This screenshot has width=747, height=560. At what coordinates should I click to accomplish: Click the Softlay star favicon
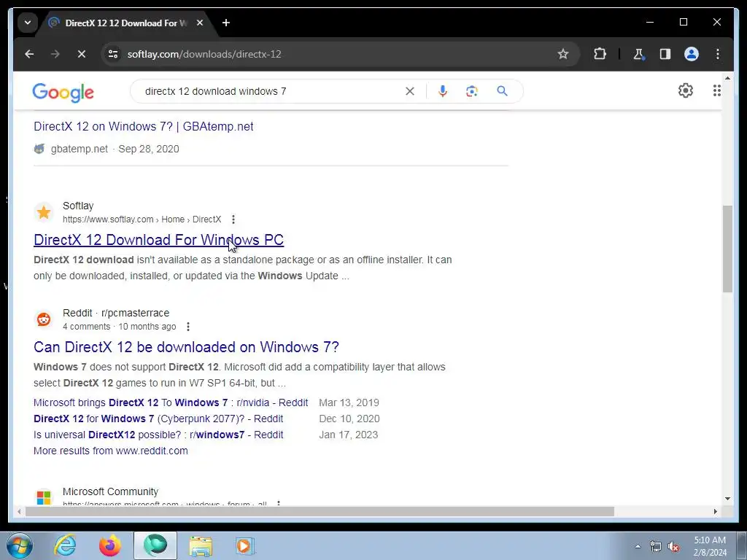[x=44, y=212]
